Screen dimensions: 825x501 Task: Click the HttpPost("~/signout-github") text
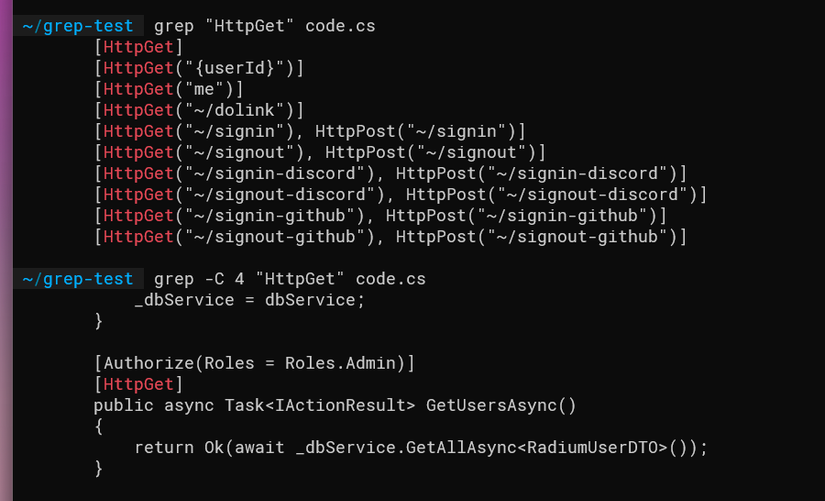tap(537, 236)
